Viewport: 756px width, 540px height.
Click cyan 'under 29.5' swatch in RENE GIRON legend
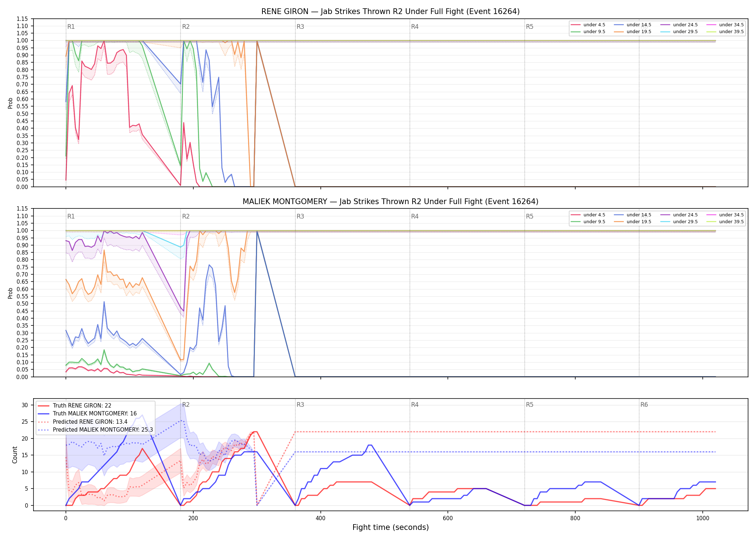click(x=666, y=32)
